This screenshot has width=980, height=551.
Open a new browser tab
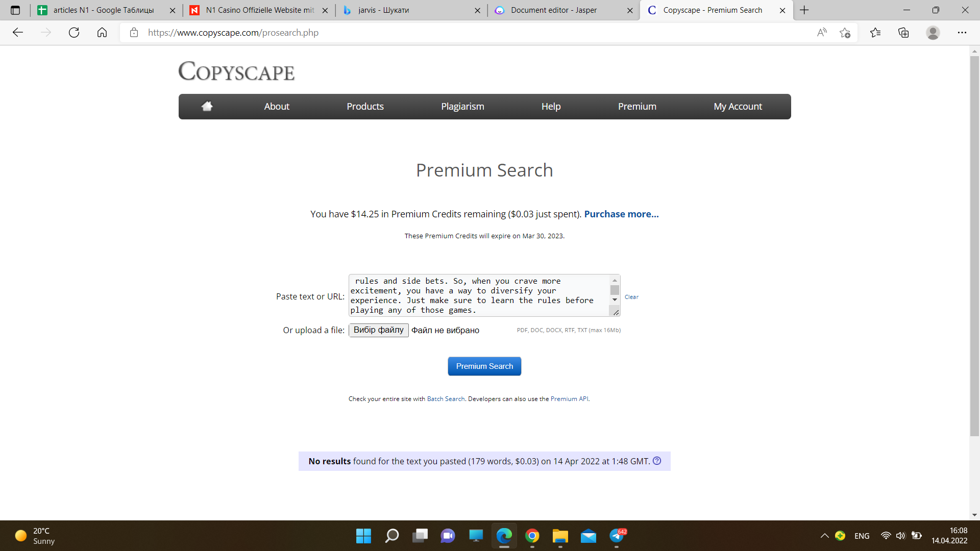tap(804, 10)
